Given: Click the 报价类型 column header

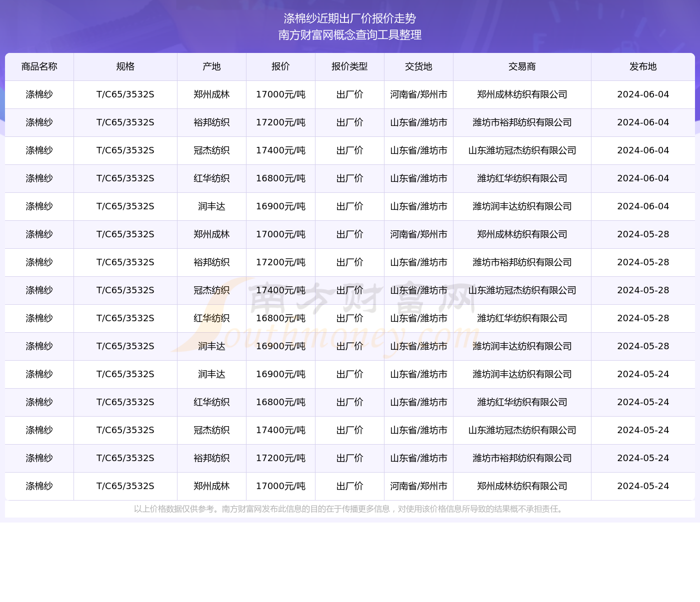Looking at the screenshot, I should pyautogui.click(x=349, y=66).
